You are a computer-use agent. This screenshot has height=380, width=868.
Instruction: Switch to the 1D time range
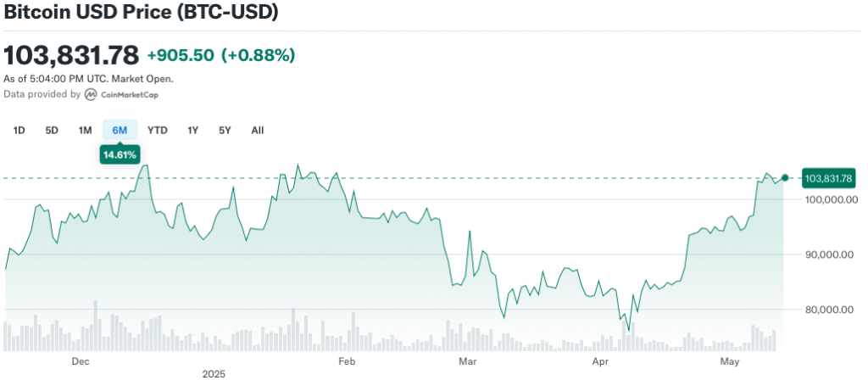click(x=19, y=130)
